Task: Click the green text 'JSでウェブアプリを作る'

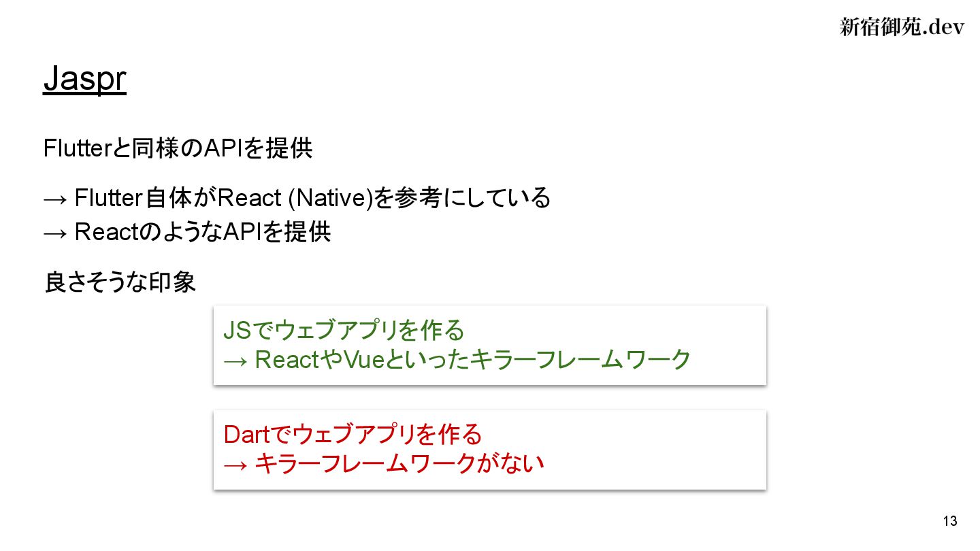Action: [344, 331]
